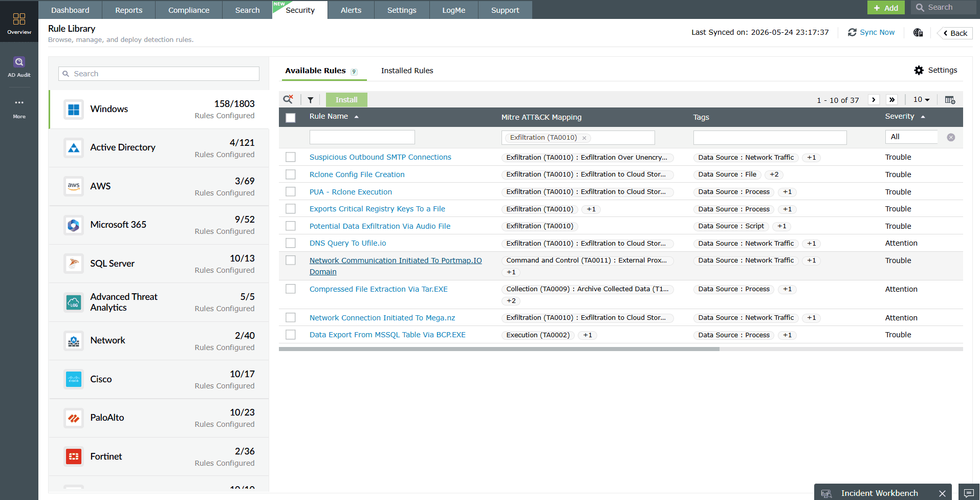This screenshot has height=500, width=980.
Task: Open the Dashboard tab
Action: (x=70, y=10)
